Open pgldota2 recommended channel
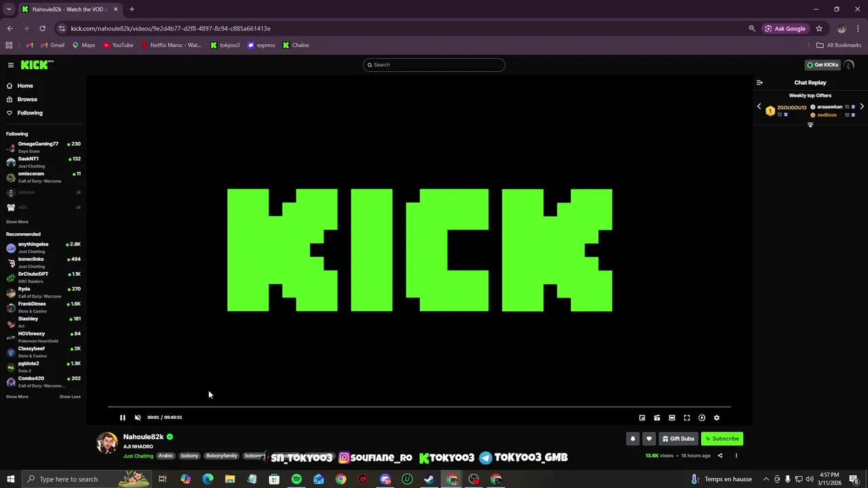 click(x=43, y=367)
